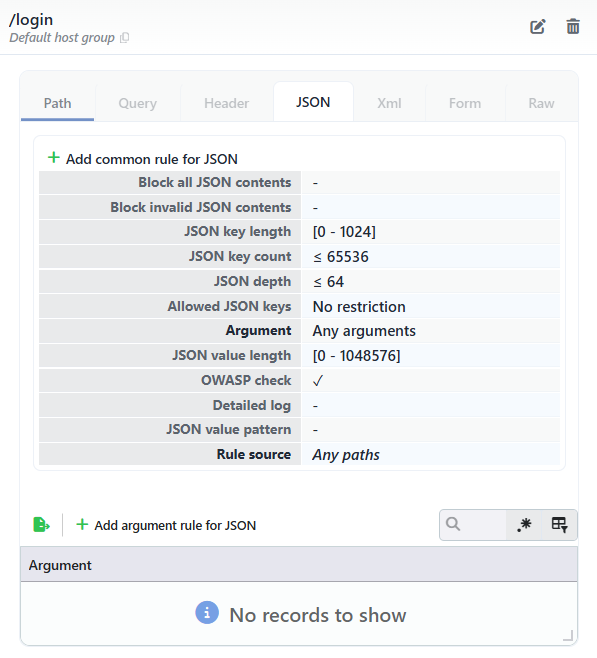597x658 pixels.
Task: Open the Form tab
Action: coord(465,103)
